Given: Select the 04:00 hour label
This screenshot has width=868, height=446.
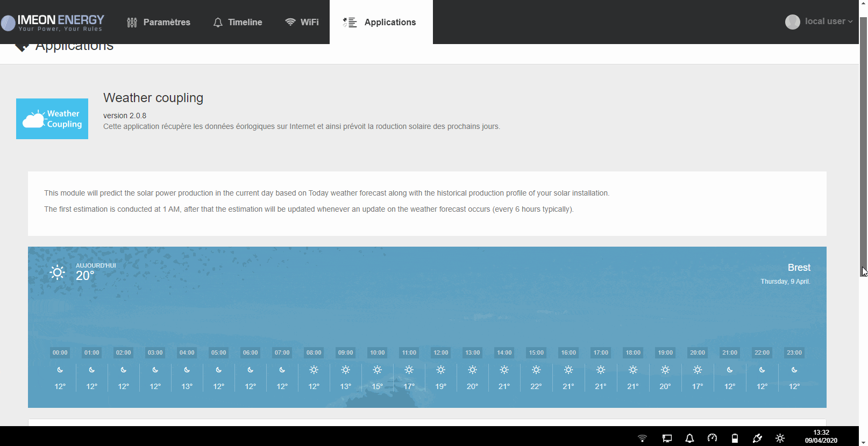Looking at the screenshot, I should 187,353.
